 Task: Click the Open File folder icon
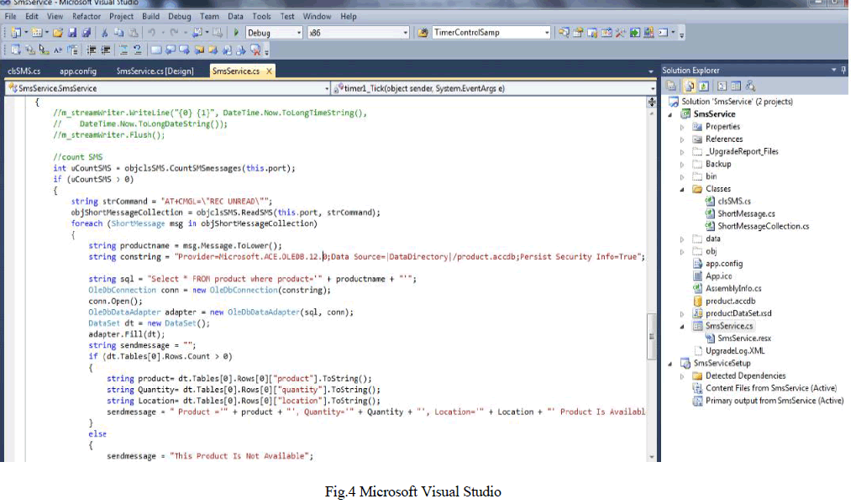(x=58, y=33)
